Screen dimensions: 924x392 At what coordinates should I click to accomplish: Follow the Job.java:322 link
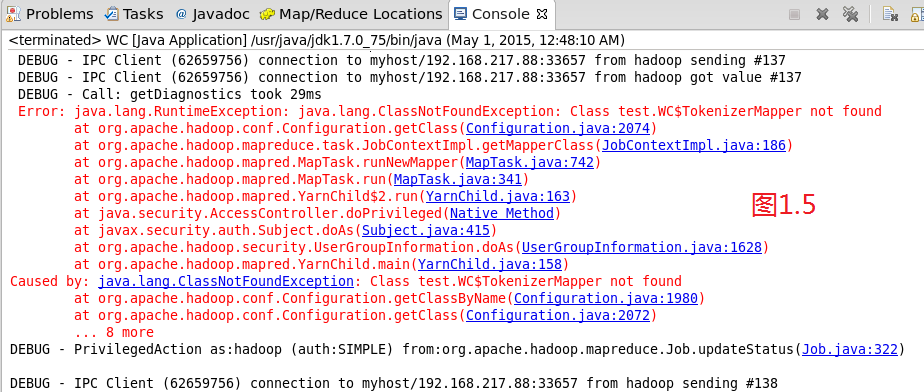850,350
